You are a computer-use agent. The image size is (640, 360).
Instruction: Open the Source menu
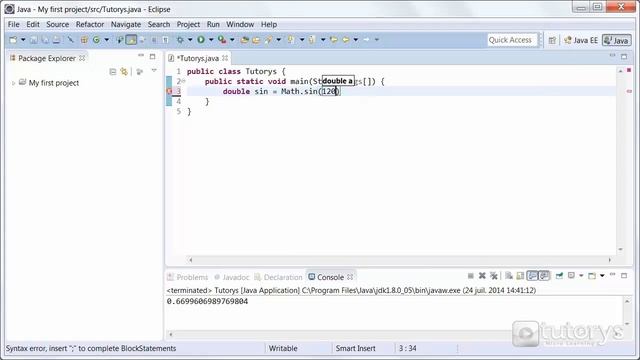click(x=58, y=24)
